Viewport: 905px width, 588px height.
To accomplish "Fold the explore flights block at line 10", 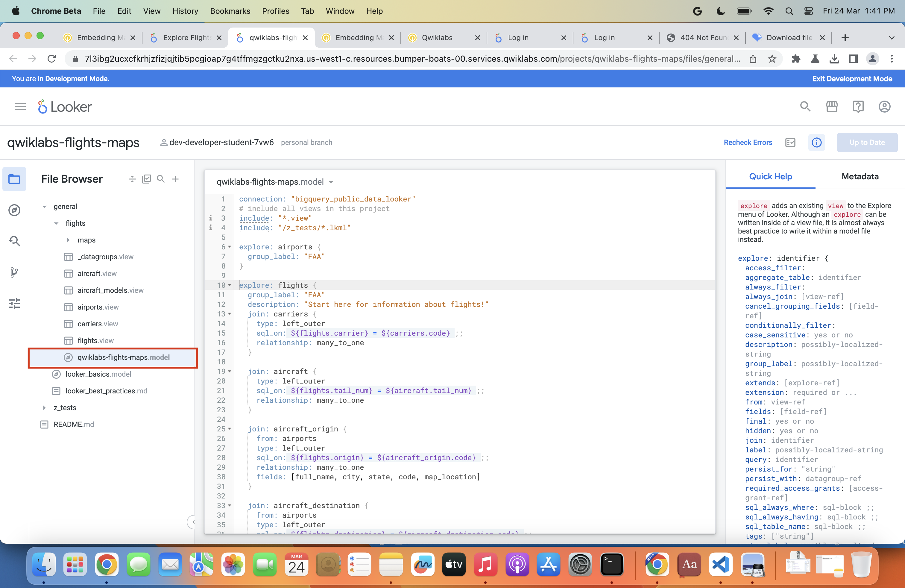I will [230, 285].
